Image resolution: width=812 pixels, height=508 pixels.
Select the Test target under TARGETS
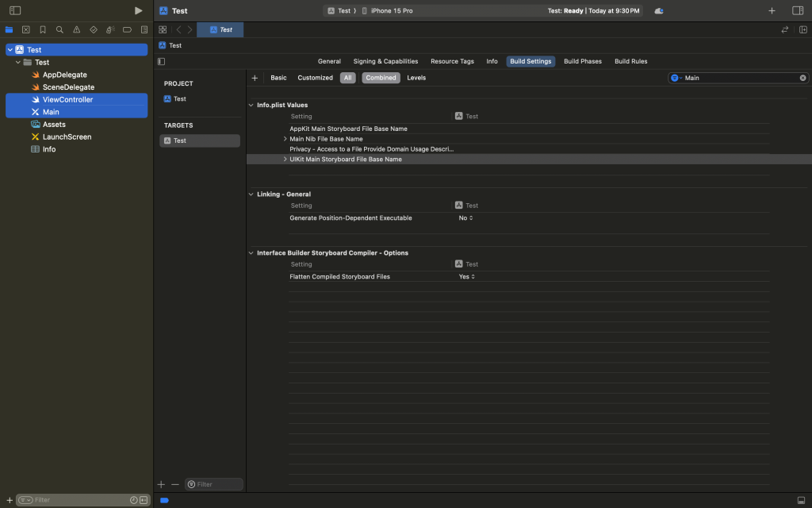(200, 140)
